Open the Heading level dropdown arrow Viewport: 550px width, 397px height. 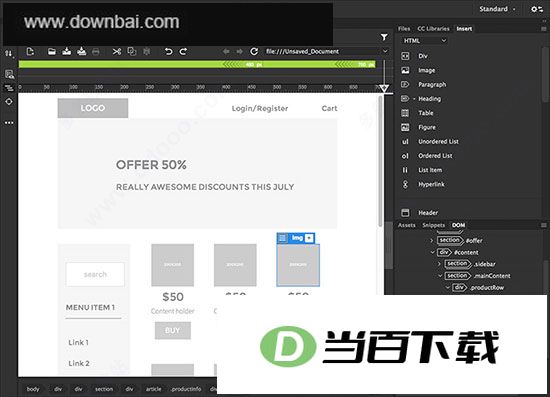(414, 99)
